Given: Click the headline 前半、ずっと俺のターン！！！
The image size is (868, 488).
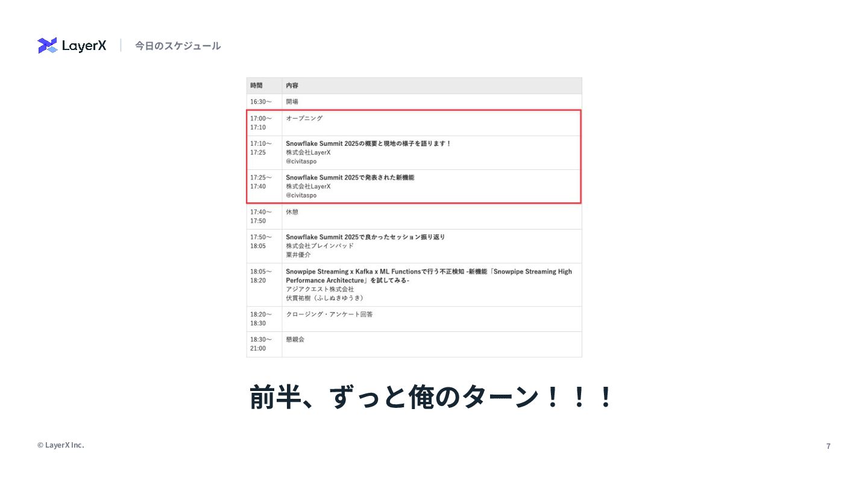Looking at the screenshot, I should [432, 398].
